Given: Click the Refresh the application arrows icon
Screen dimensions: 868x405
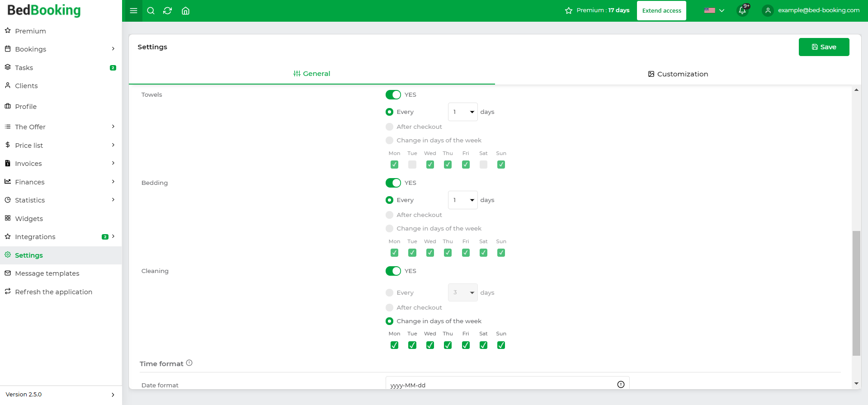Looking at the screenshot, I should point(8,291).
